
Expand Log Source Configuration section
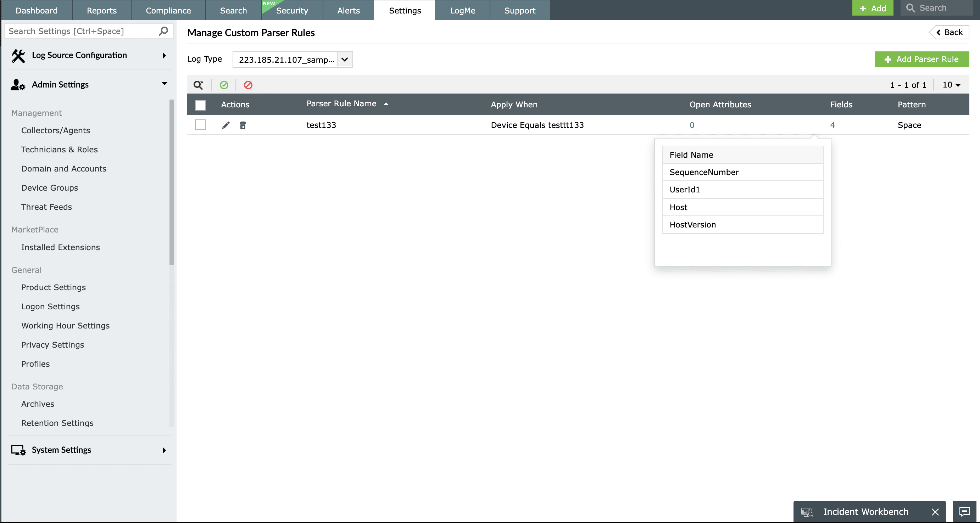coord(165,56)
